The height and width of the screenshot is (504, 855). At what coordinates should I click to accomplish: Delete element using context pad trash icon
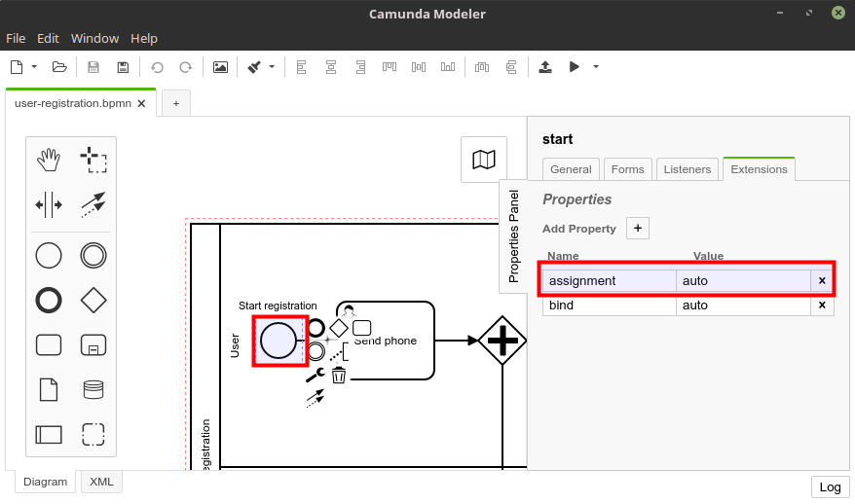339,375
